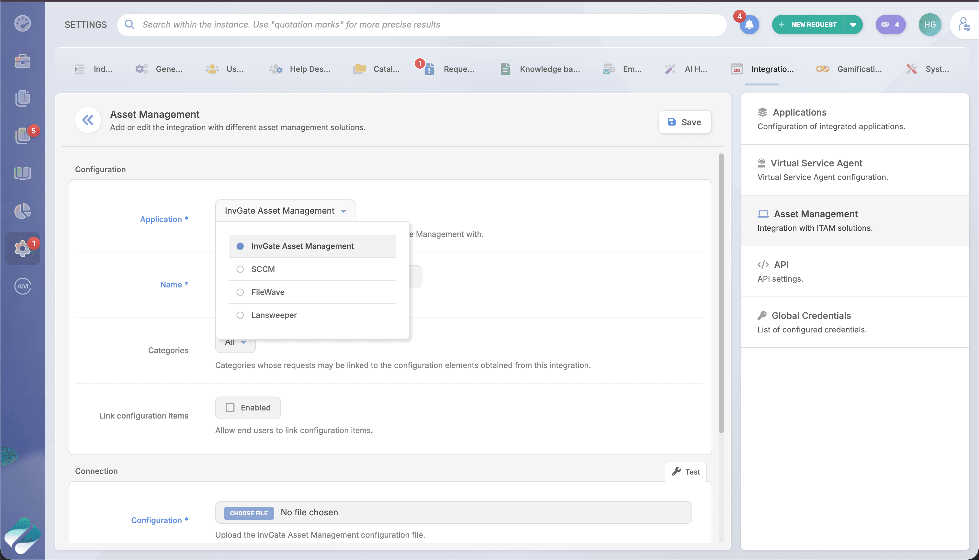Click the Global Credentials key icon
Screen dimensions: 979x560
(x=762, y=315)
